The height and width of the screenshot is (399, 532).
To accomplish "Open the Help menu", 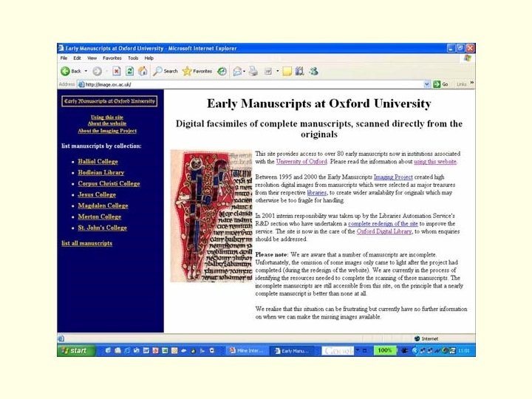I will coord(149,58).
